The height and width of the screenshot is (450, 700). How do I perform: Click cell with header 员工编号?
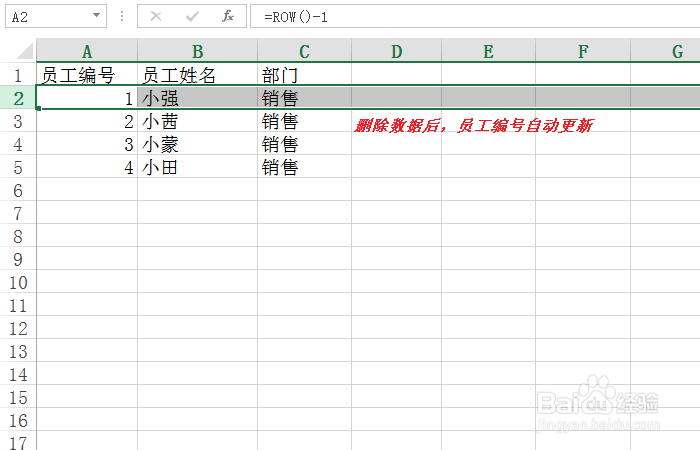coord(87,75)
